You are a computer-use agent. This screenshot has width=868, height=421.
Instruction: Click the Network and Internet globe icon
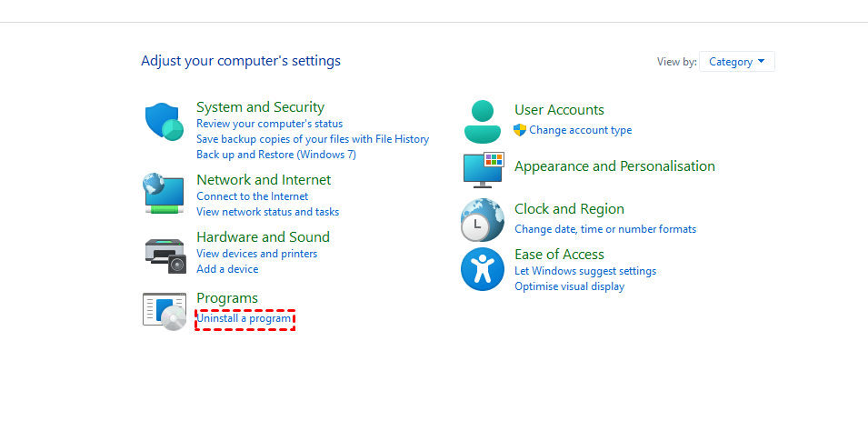[x=164, y=193]
